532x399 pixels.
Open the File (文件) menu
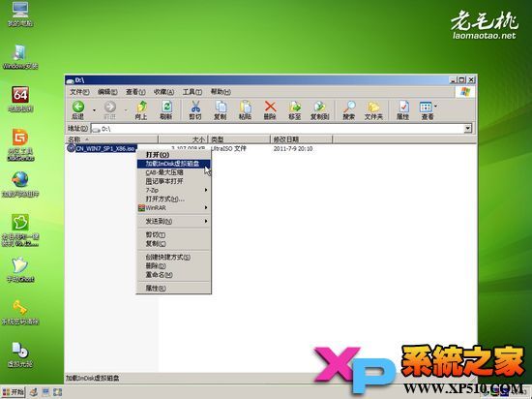coord(79,92)
